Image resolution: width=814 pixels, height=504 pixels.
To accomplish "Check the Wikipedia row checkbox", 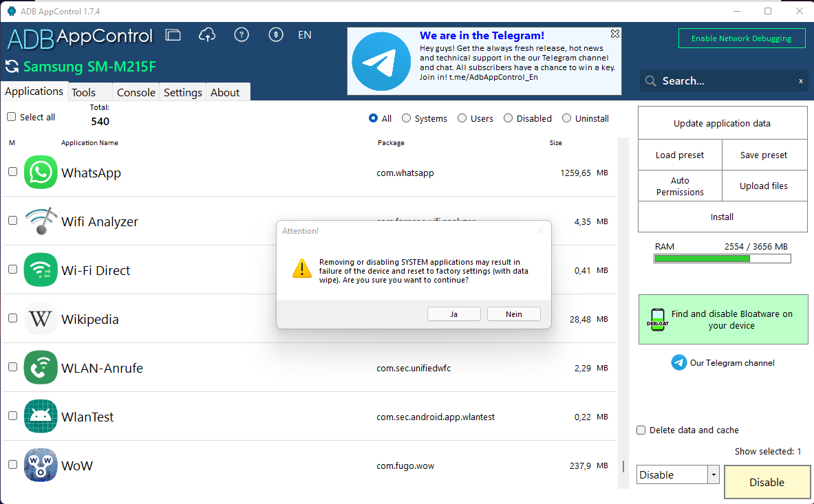I will click(13, 318).
